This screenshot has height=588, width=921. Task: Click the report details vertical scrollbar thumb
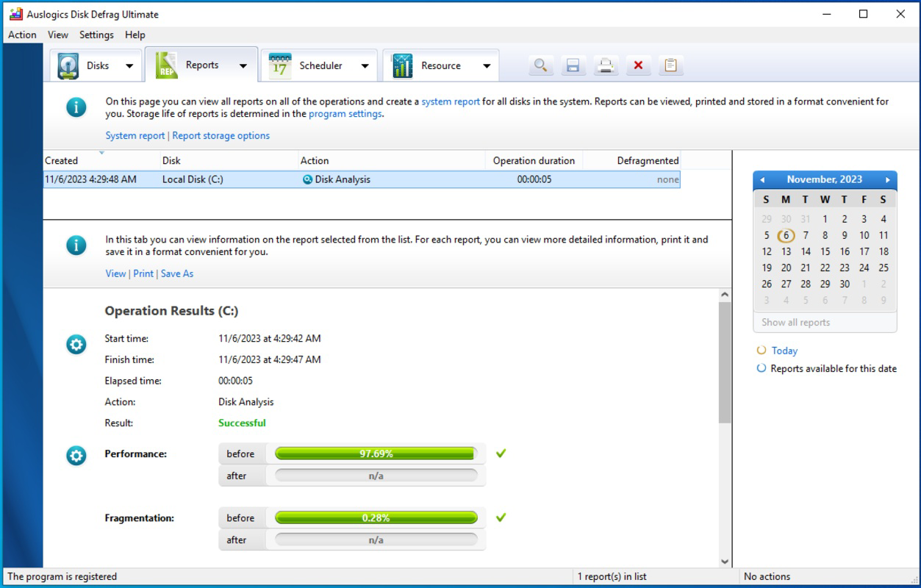[725, 362]
